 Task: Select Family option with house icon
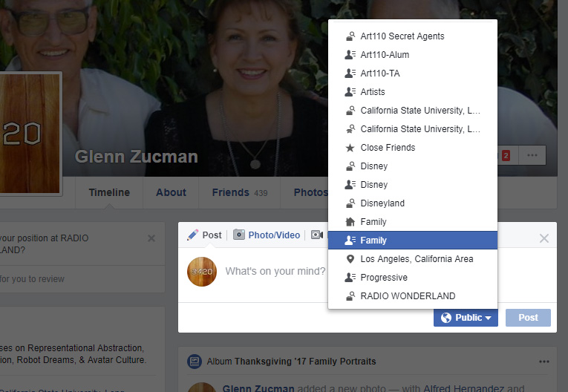[413, 222]
